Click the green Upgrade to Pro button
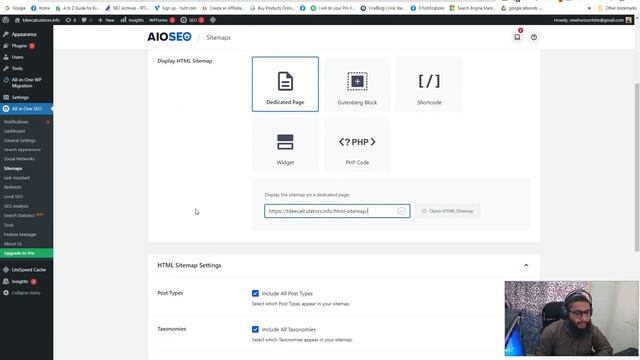The height and width of the screenshot is (360, 640). (x=27, y=253)
